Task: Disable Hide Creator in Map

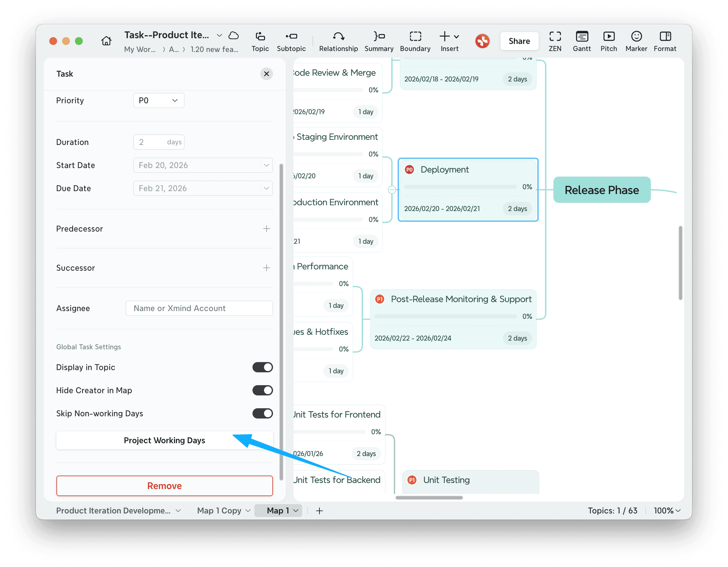Action: tap(262, 390)
